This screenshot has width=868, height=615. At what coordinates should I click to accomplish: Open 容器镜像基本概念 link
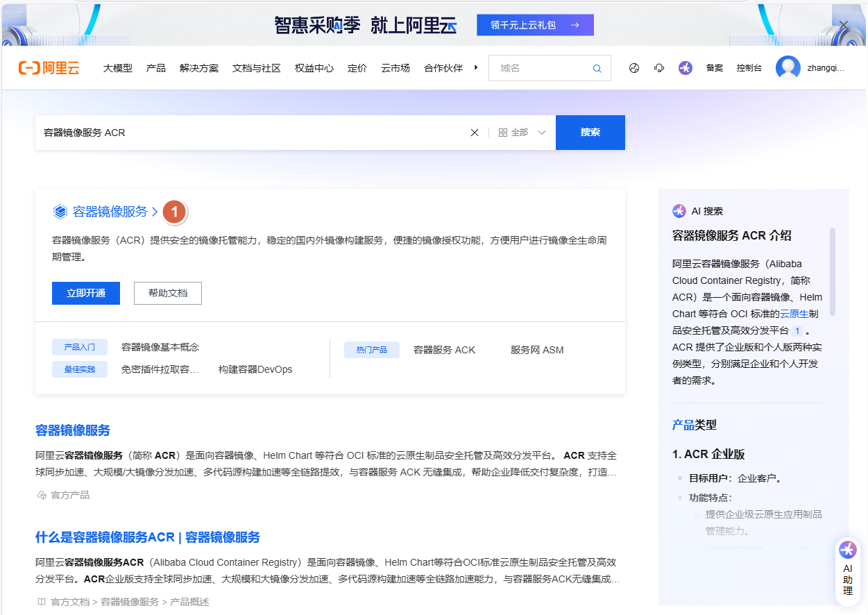pyautogui.click(x=160, y=347)
